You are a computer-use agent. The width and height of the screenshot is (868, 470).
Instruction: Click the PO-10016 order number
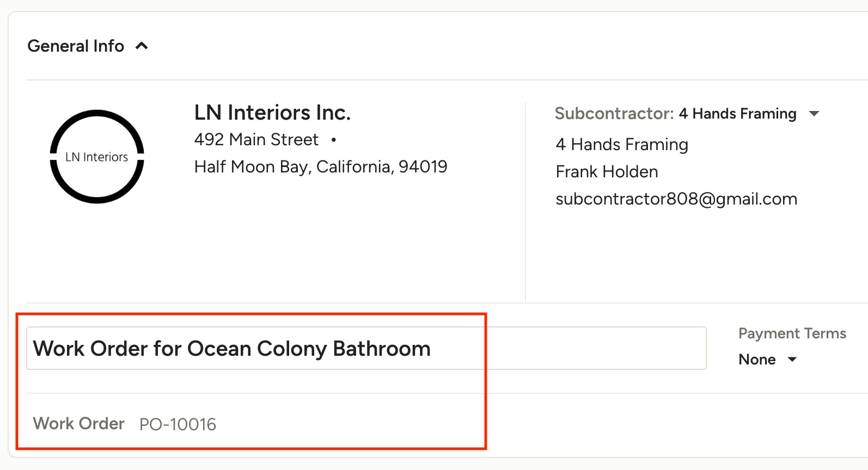click(x=178, y=424)
